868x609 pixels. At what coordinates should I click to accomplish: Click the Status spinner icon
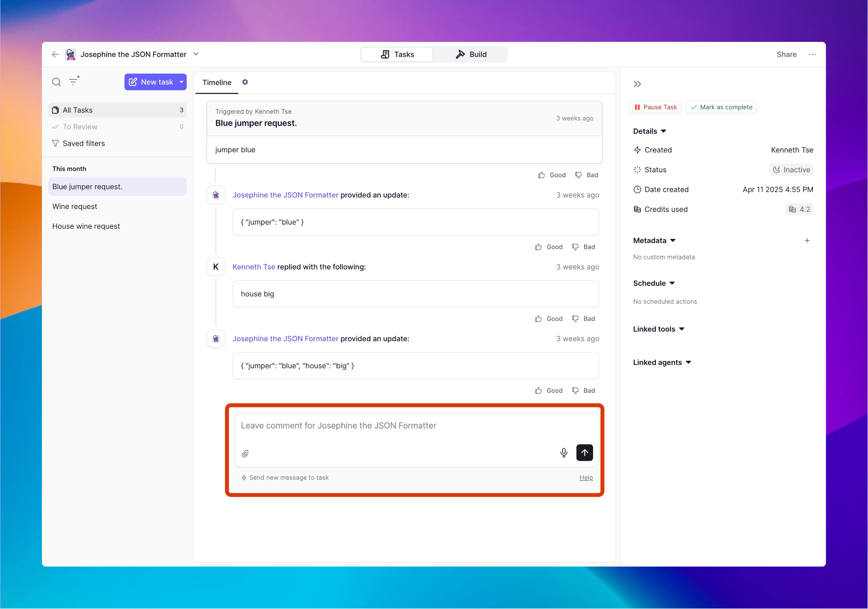coord(637,170)
